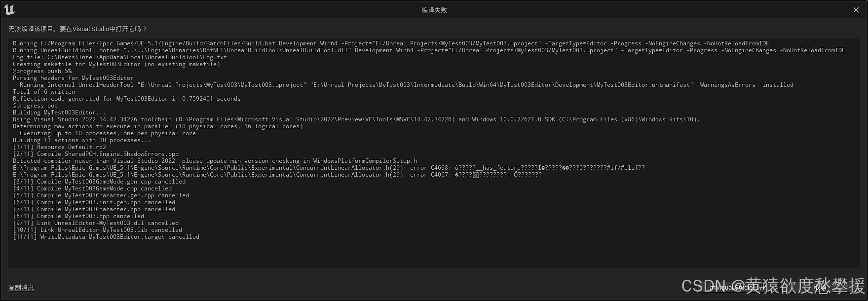
Task: Click '[6/11] Compile MyTest003.init.gen.cpp cancelled' line
Action: tap(94, 202)
